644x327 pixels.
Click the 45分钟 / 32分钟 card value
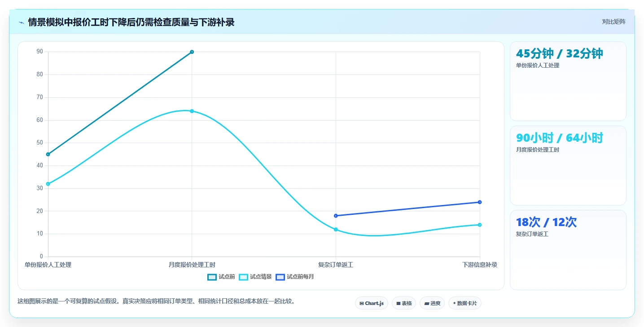[560, 53]
